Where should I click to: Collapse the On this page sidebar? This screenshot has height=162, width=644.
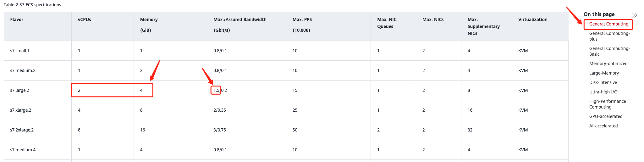(634, 15)
